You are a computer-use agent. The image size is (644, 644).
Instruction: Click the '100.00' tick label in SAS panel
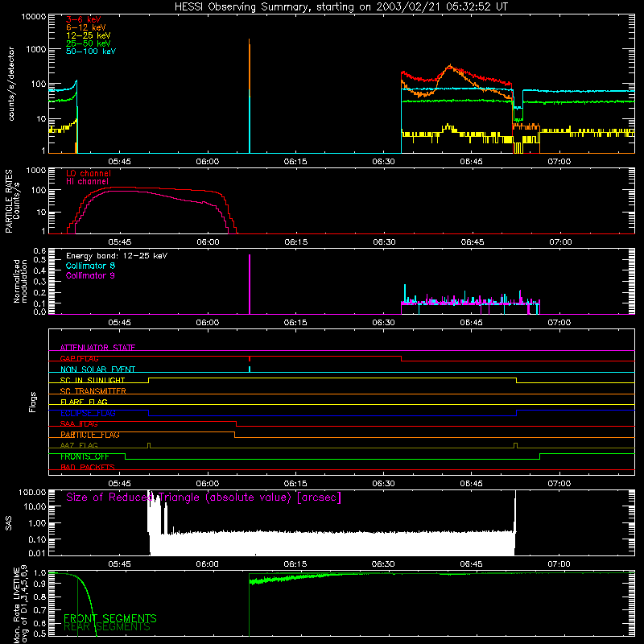32,493
